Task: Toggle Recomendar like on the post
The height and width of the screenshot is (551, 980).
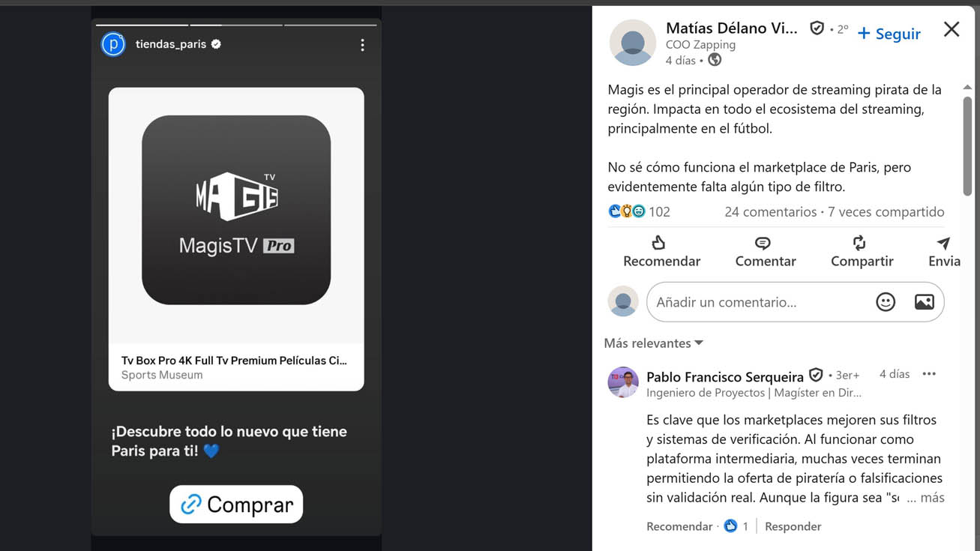Action: [661, 252]
